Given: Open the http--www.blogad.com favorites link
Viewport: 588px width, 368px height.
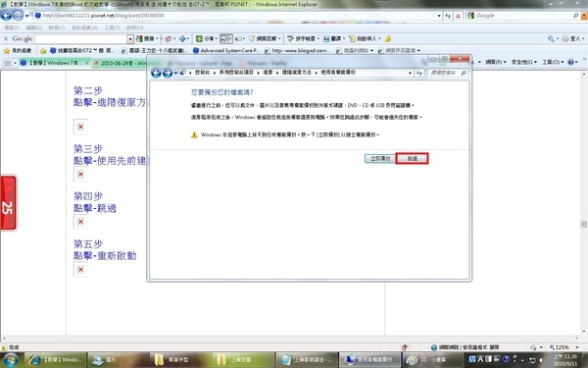Looking at the screenshot, I should click(298, 50).
